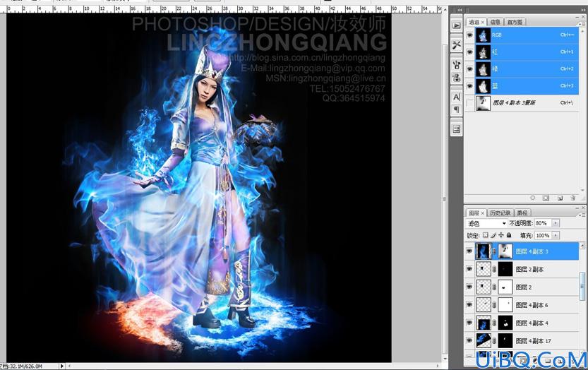
Task: Hide the RGB composite channel
Action: tap(469, 35)
